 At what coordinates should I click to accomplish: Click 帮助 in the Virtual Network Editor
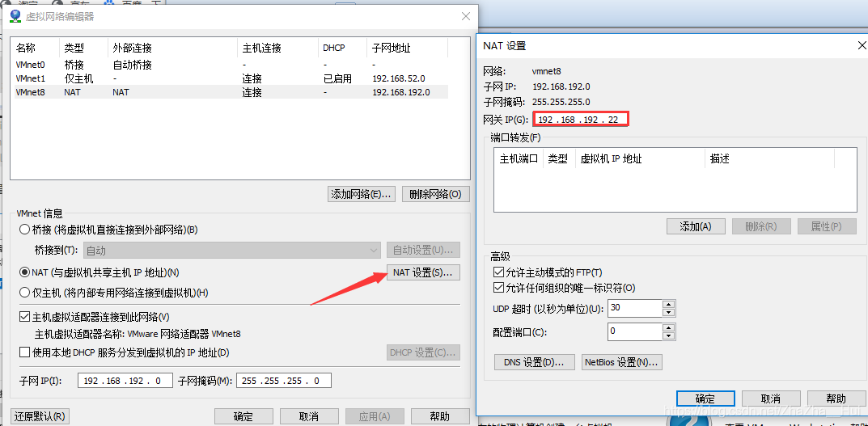[439, 416]
